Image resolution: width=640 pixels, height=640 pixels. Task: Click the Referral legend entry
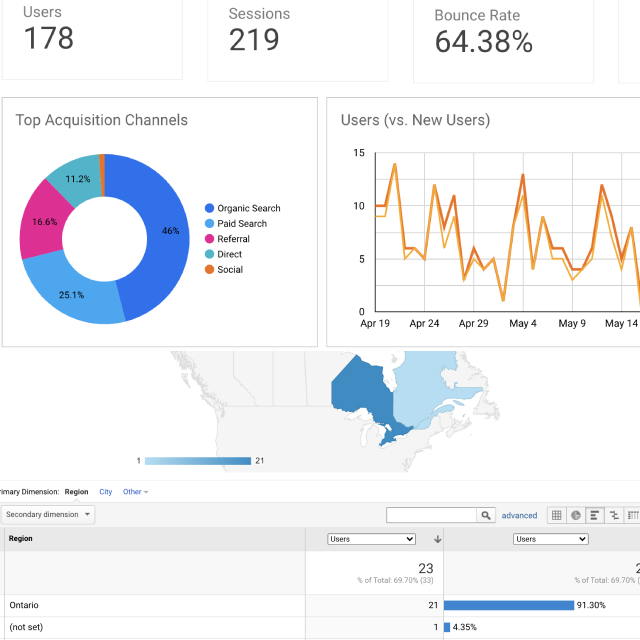[233, 239]
